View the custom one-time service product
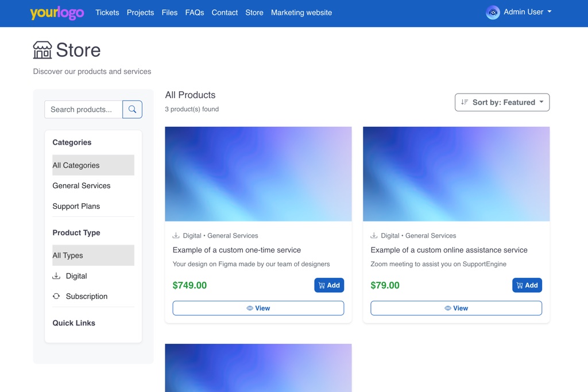This screenshot has width=588, height=392. (258, 308)
